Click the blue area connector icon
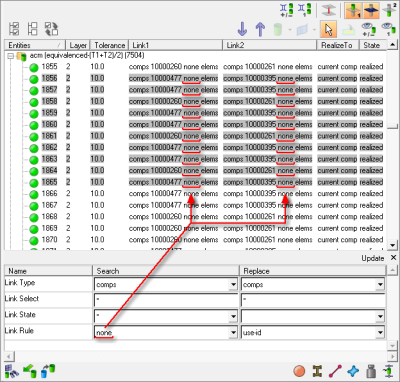 (x=353, y=371)
